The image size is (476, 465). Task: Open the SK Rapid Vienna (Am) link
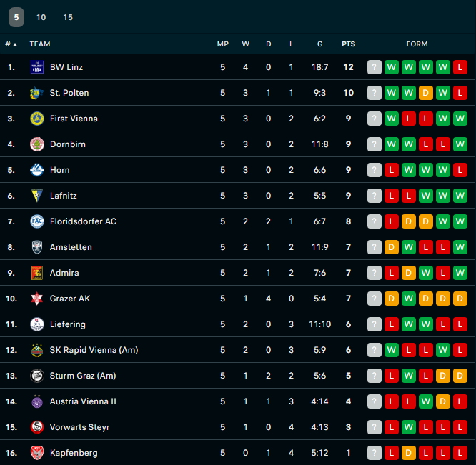click(x=94, y=350)
